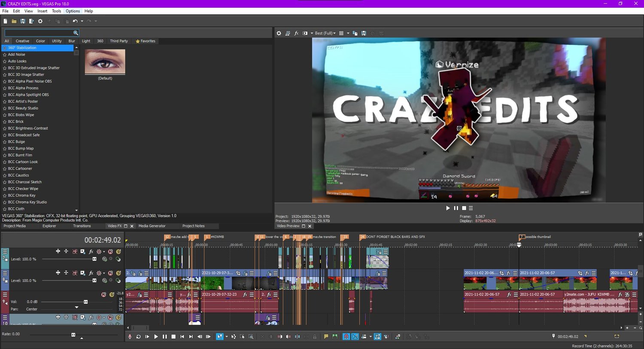Click the track 9 Vol slider handle
This screenshot has width=644, height=349.
85,302
